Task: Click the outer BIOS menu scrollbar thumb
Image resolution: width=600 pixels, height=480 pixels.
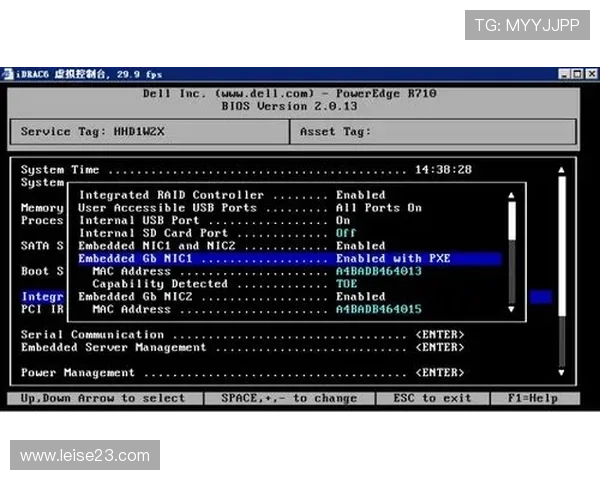Action: pos(562,246)
